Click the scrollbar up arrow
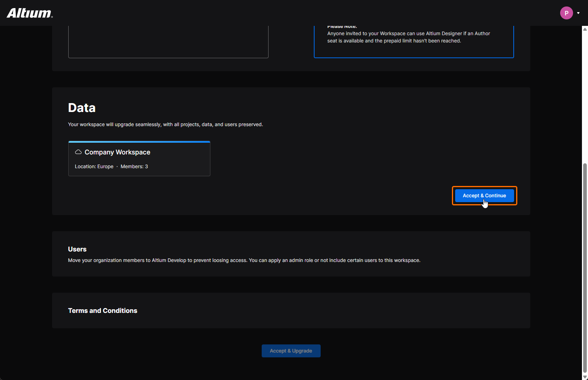The width and height of the screenshot is (588, 380). click(585, 29)
